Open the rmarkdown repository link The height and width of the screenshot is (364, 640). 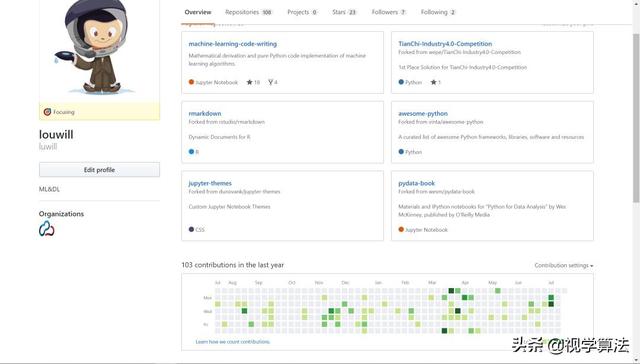205,113
